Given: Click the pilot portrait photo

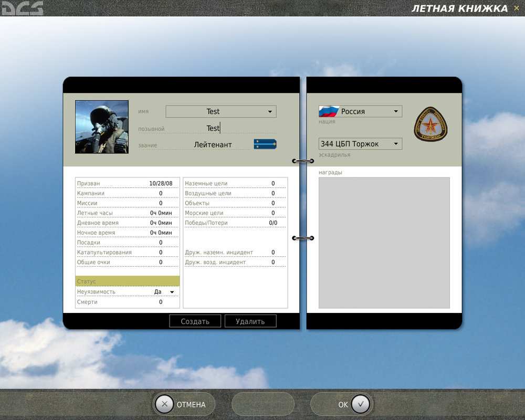Looking at the screenshot, I should click(101, 126).
